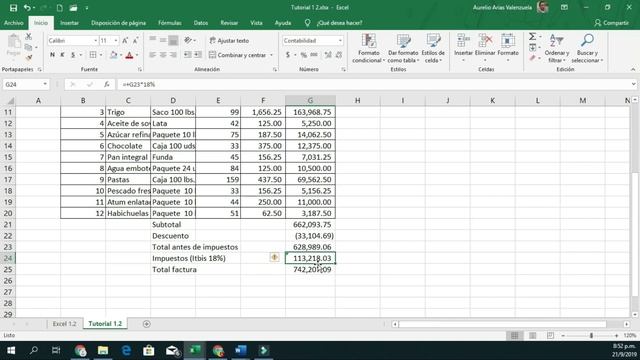The width and height of the screenshot is (640, 360).
Task: Open Dar formato como tabla
Action: pos(403,48)
